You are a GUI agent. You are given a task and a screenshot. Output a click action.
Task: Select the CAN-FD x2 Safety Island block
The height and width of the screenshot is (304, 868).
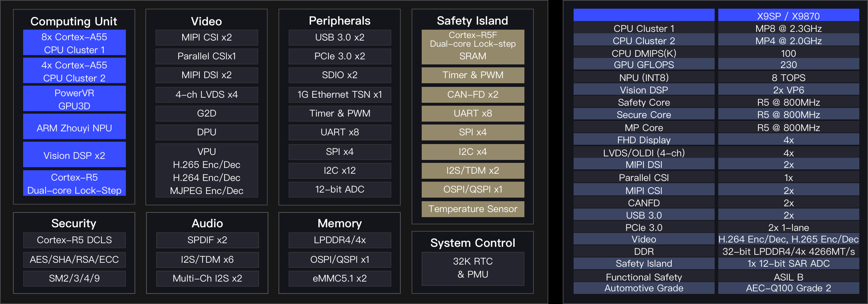473,94
